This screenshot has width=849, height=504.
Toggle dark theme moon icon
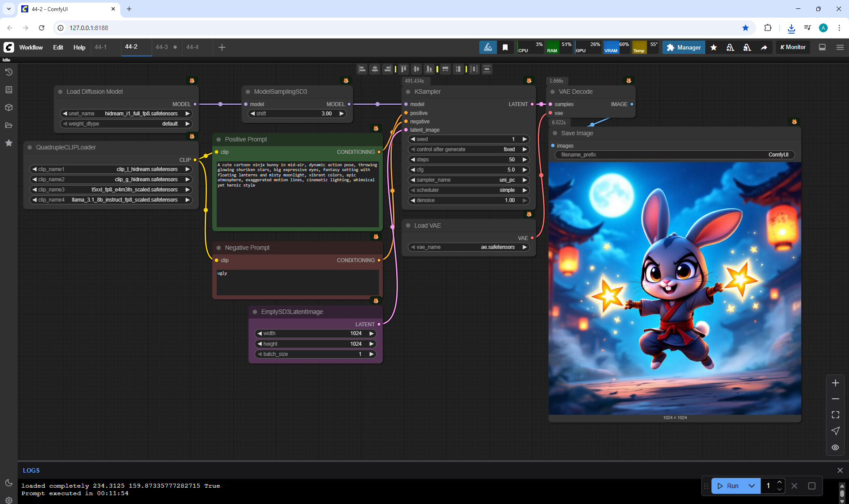9,483
